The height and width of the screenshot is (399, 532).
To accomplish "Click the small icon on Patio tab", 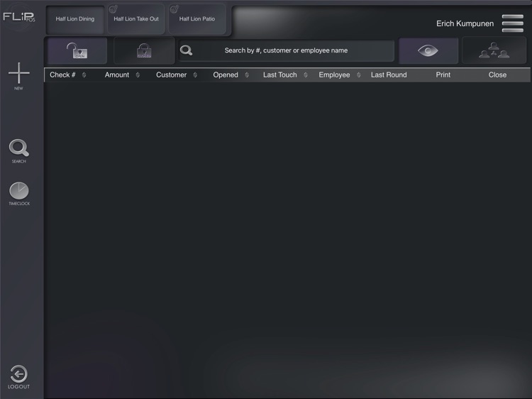I will [174, 9].
